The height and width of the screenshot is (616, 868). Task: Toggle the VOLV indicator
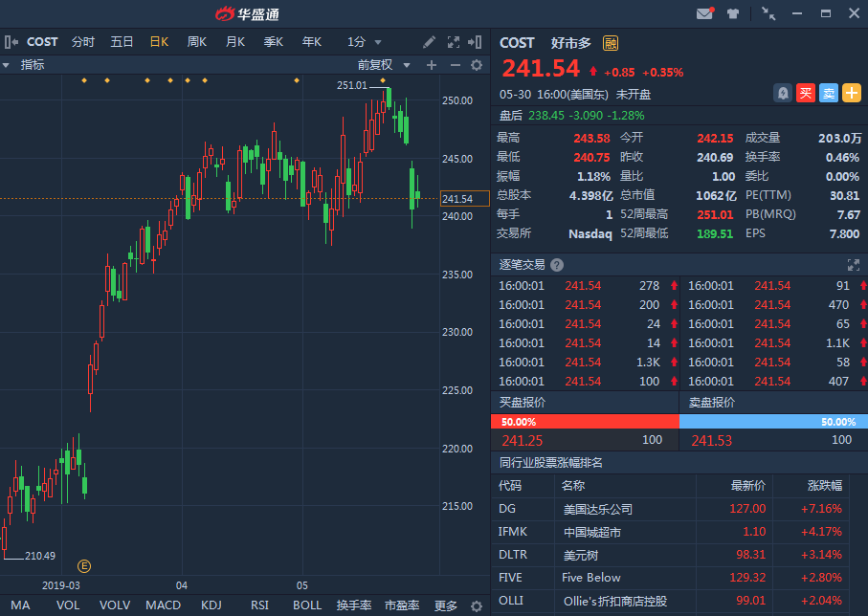point(115,605)
